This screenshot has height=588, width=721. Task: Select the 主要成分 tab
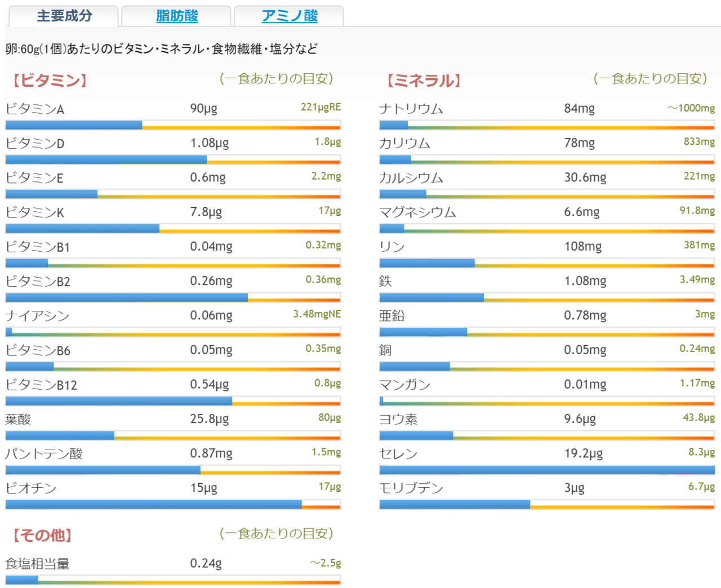point(62,16)
